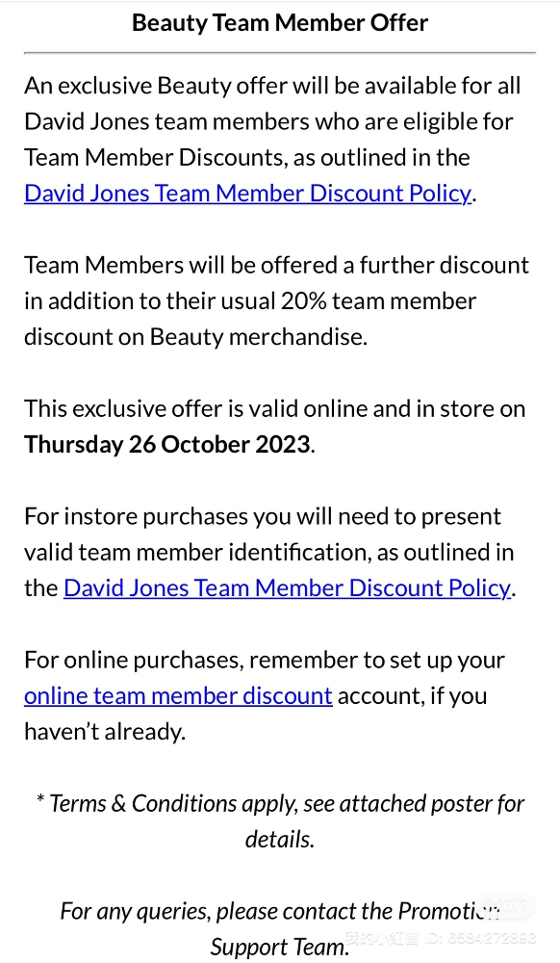This screenshot has height=963, width=560.
Task: Click the watermark ID number text
Action: pos(479,938)
